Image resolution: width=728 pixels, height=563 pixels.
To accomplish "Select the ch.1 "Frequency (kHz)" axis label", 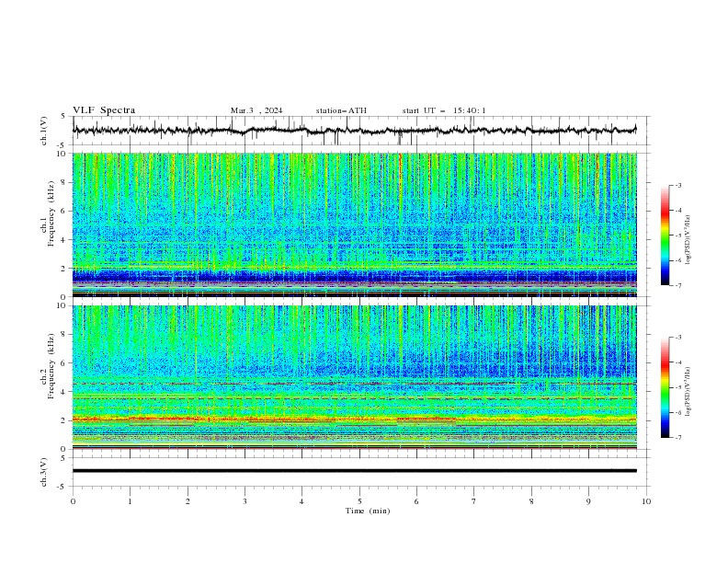I will (x=51, y=213).
